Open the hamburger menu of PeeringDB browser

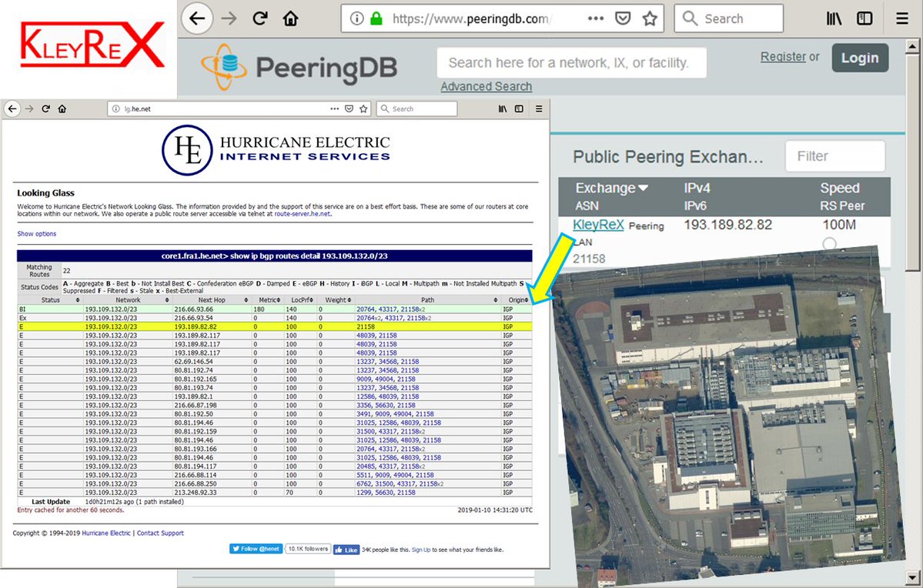click(x=901, y=18)
